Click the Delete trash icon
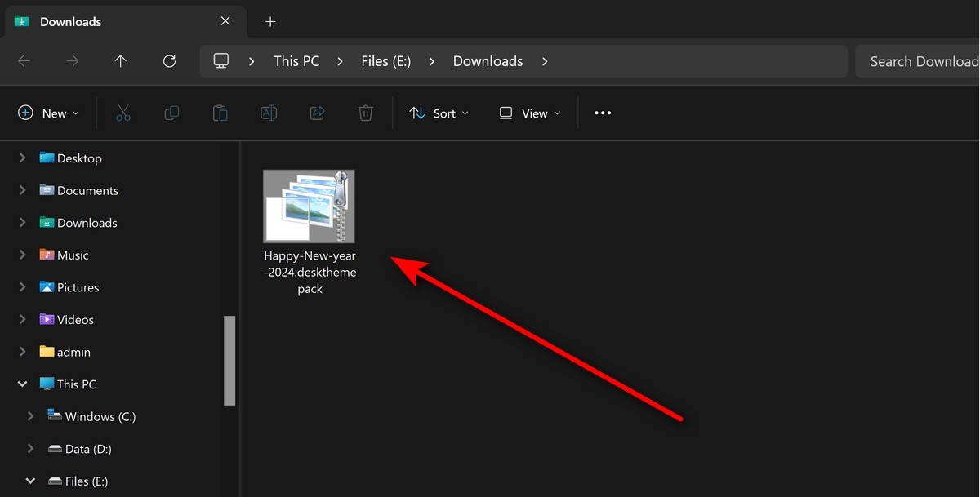 [x=366, y=113]
